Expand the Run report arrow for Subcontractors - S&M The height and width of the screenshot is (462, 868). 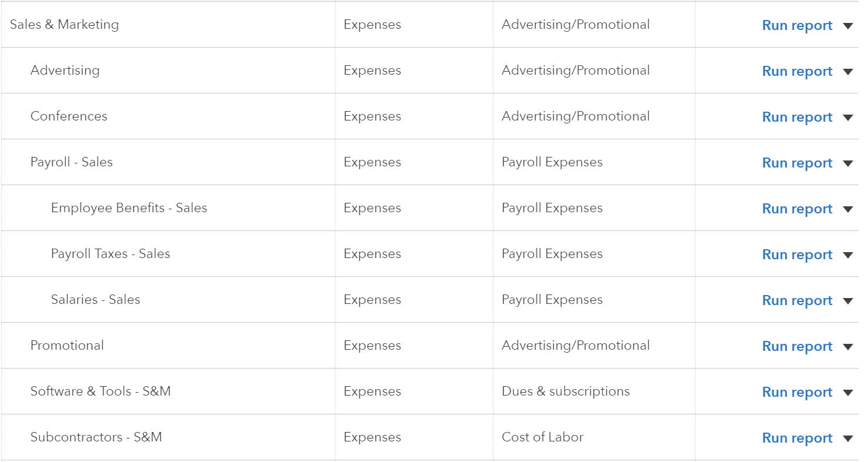point(848,438)
